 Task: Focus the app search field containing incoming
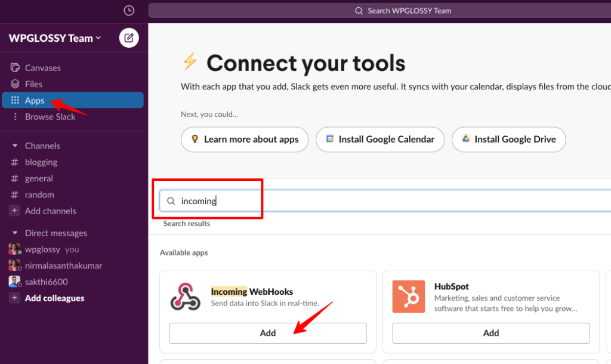tap(385, 200)
